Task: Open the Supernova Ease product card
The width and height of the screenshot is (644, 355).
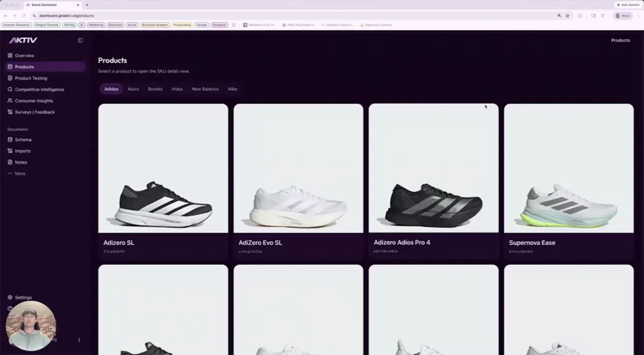Action: [569, 181]
